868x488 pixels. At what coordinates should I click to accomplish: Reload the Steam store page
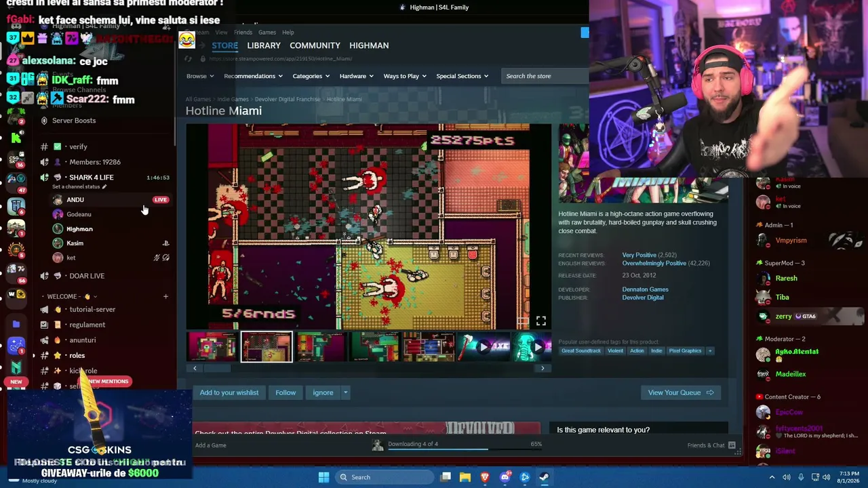point(188,59)
